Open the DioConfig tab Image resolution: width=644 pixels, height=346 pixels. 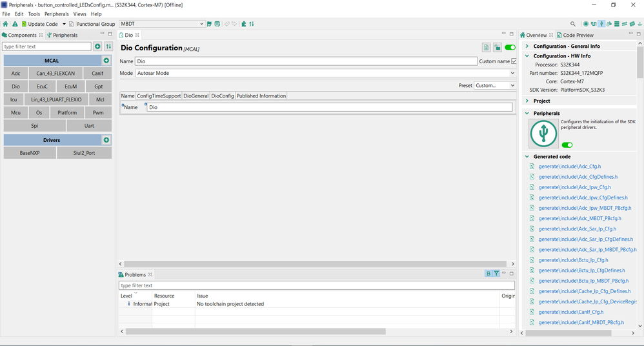click(223, 96)
